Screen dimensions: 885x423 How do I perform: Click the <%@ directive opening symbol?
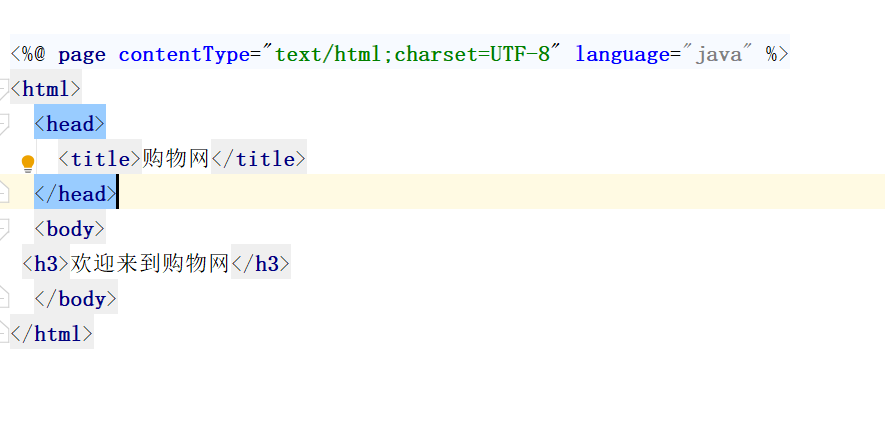pos(28,55)
